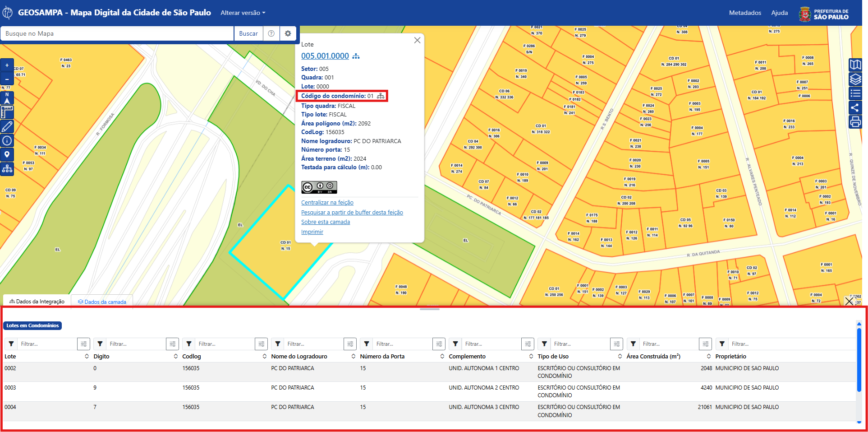Screen dimensions: 868x432
Task: Click the condominium icon beside Código do condomínio
Action: [381, 96]
